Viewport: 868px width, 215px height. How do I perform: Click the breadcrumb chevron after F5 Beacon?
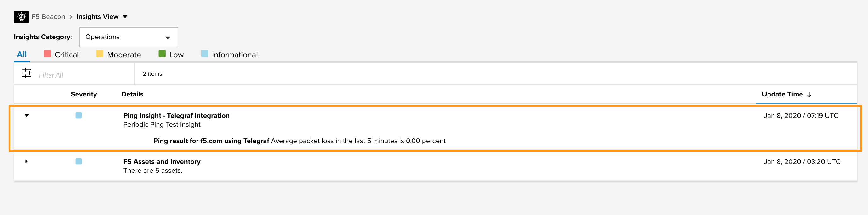[x=71, y=17]
